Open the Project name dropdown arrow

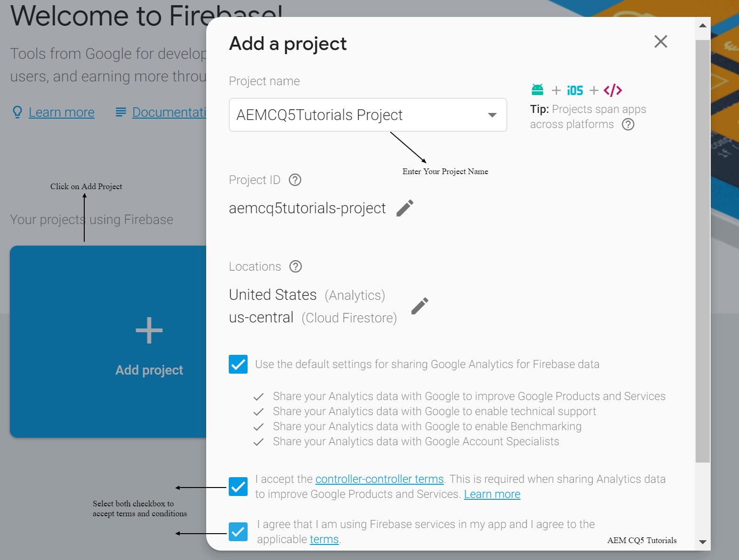pos(492,115)
